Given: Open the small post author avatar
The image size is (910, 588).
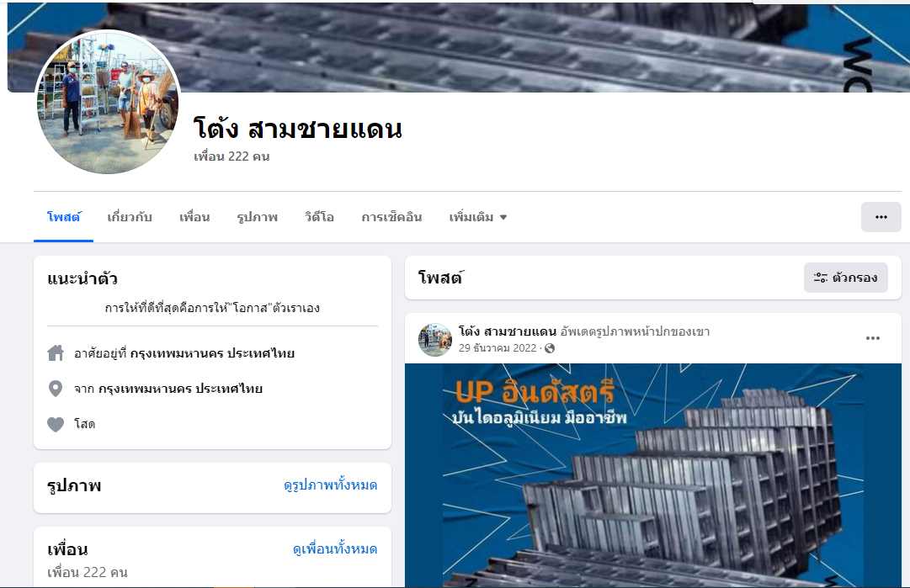Looking at the screenshot, I should coord(434,340).
